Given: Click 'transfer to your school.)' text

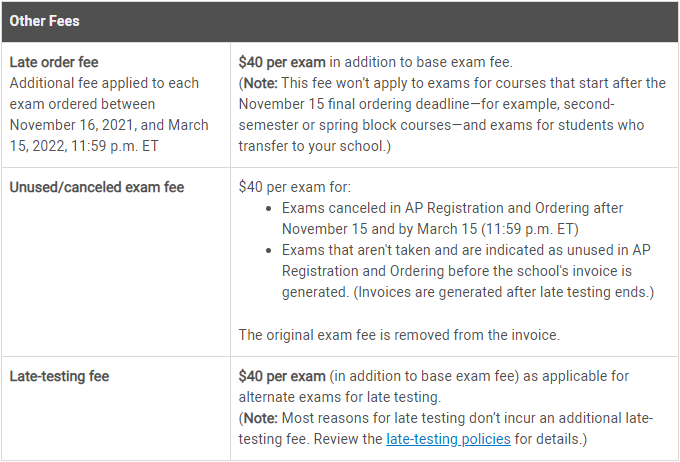Looking at the screenshot, I should coord(314,146).
